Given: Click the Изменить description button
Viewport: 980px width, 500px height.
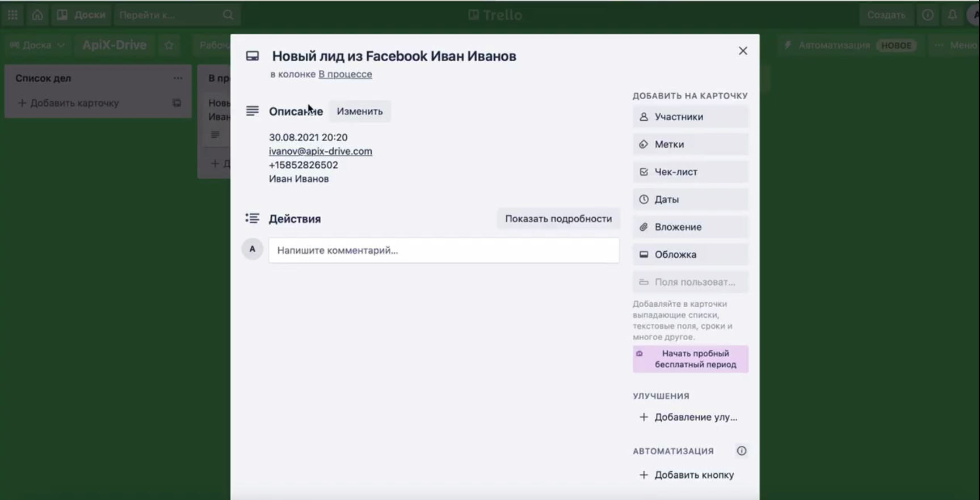Looking at the screenshot, I should click(360, 111).
